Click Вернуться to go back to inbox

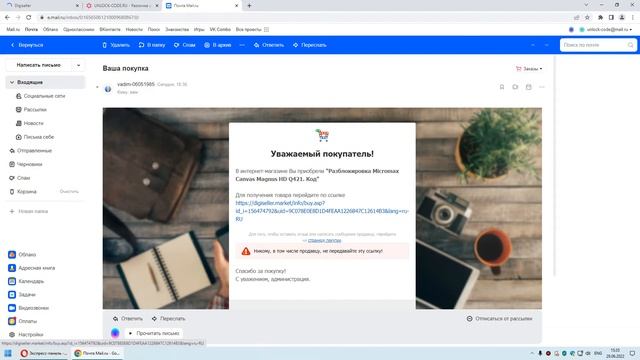click(27, 45)
